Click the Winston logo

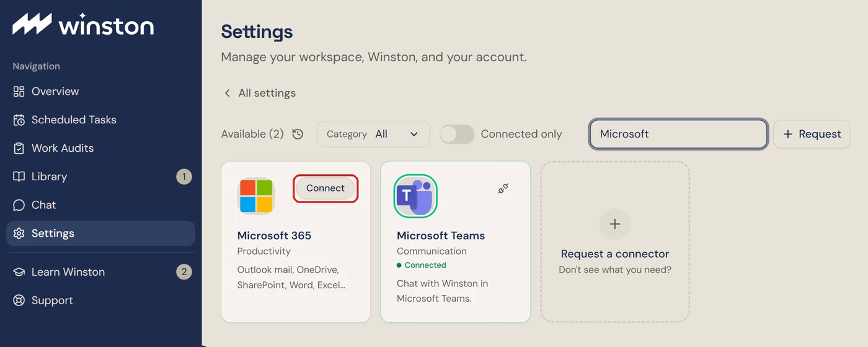[83, 25]
